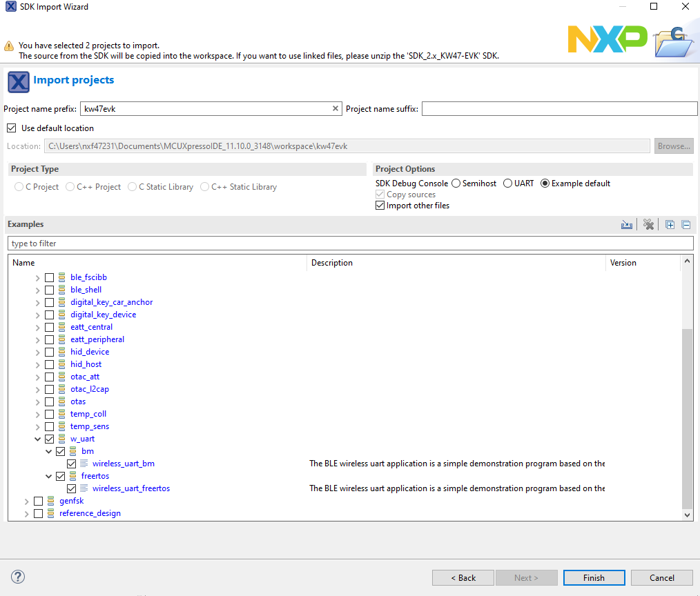Open help with the question mark icon

point(18,577)
